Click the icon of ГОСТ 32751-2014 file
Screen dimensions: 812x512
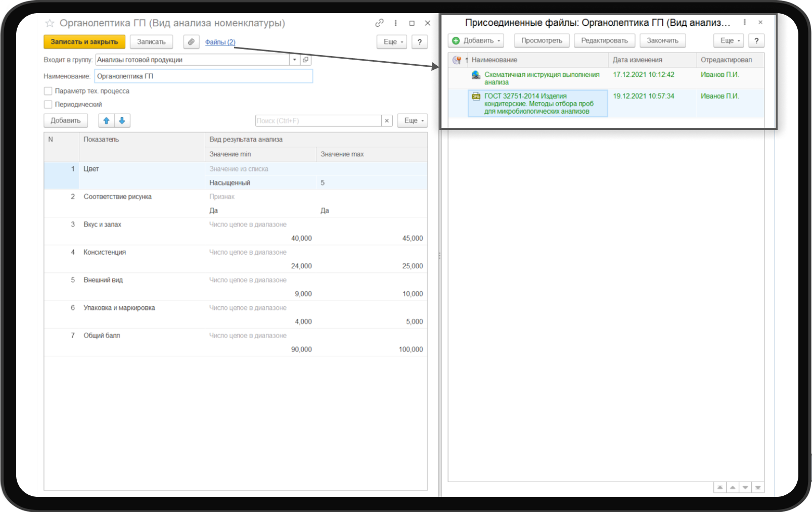(476, 96)
